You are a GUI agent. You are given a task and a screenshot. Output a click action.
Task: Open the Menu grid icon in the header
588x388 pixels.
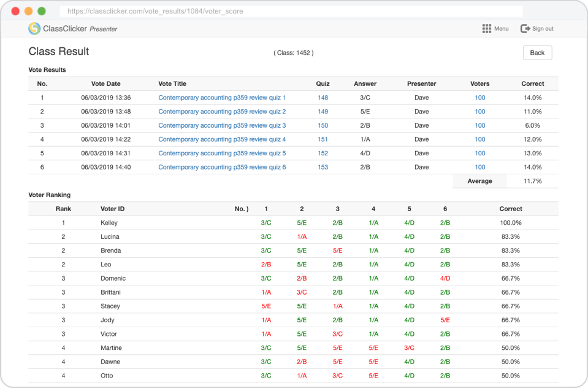click(x=486, y=28)
